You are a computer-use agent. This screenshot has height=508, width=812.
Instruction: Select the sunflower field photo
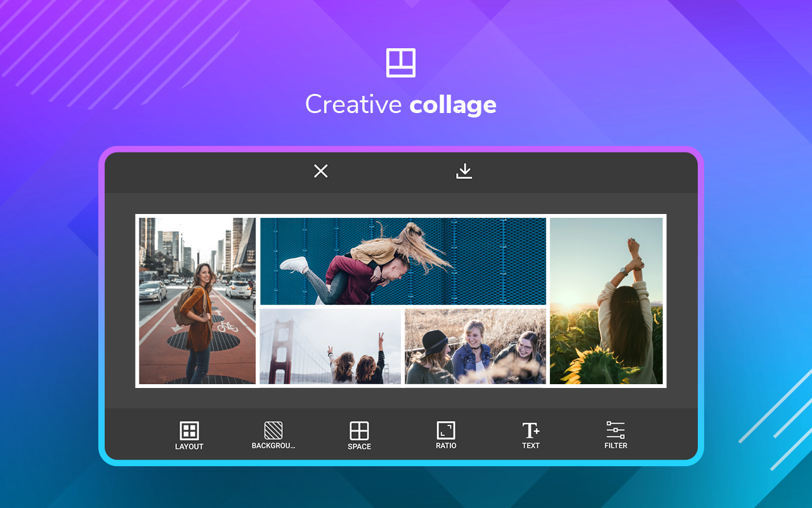606,301
